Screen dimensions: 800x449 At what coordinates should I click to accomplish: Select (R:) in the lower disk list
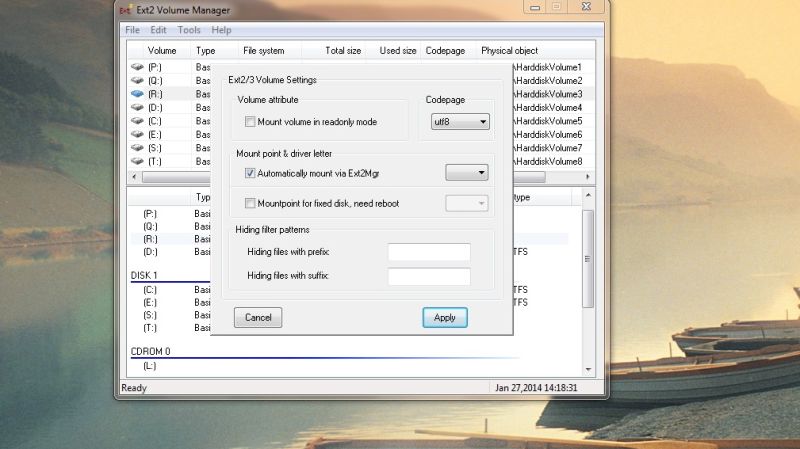pos(150,239)
